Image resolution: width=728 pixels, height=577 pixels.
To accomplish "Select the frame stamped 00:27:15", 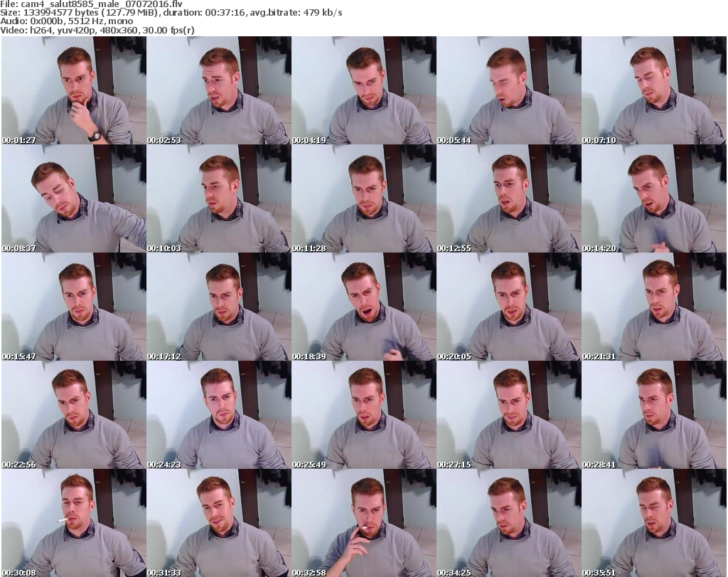I will point(509,415).
